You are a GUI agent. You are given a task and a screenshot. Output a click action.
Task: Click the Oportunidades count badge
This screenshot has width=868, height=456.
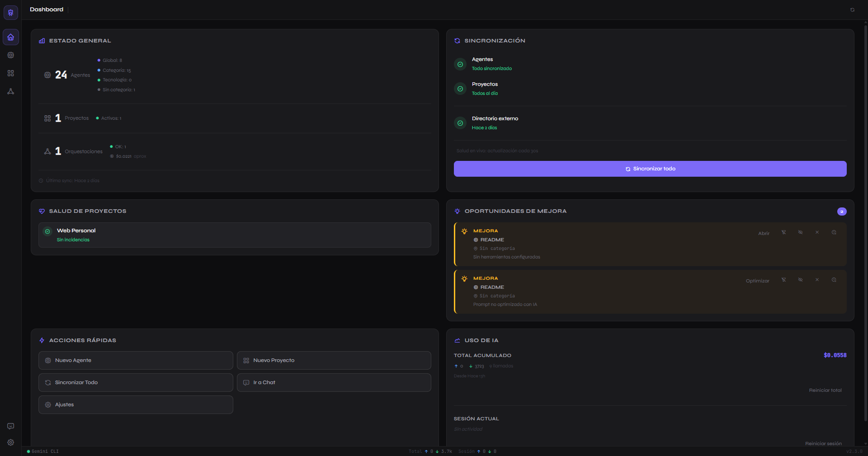click(842, 212)
